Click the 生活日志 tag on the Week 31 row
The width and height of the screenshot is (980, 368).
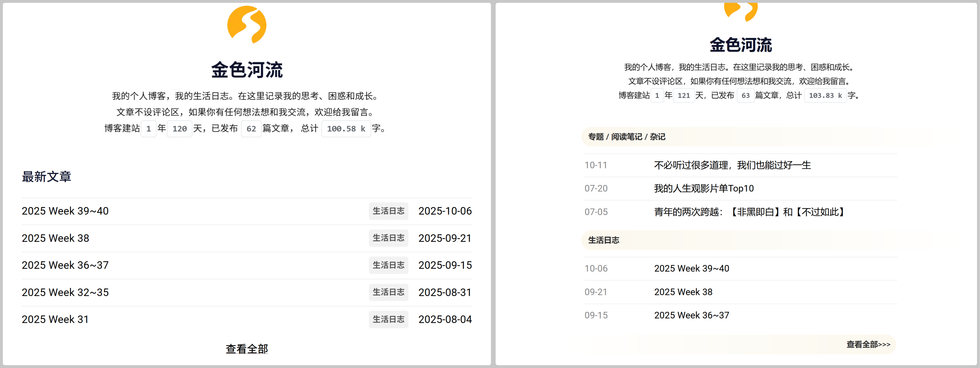[388, 319]
